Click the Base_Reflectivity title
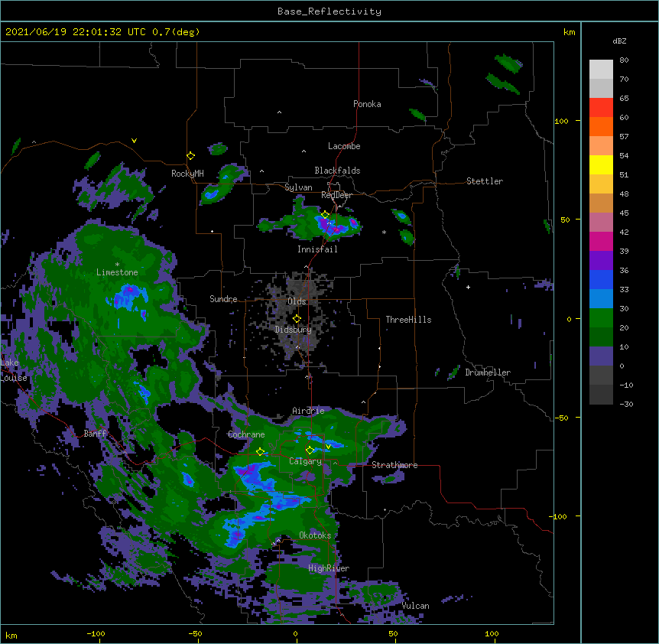 329,11
